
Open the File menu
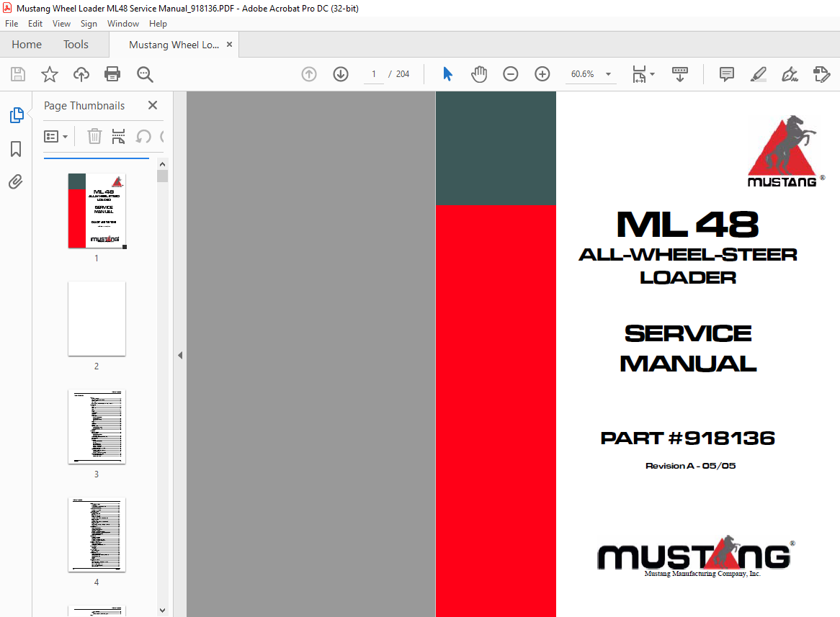coord(12,24)
